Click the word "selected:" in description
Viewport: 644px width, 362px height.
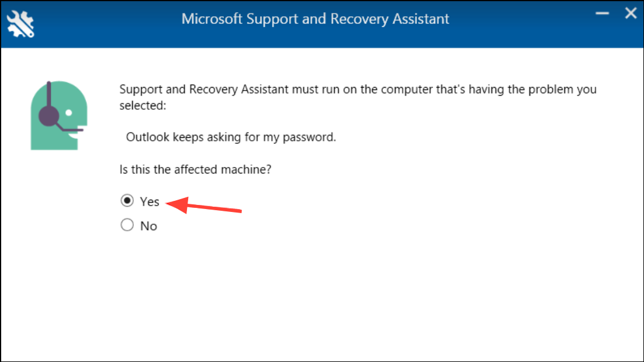click(x=143, y=106)
